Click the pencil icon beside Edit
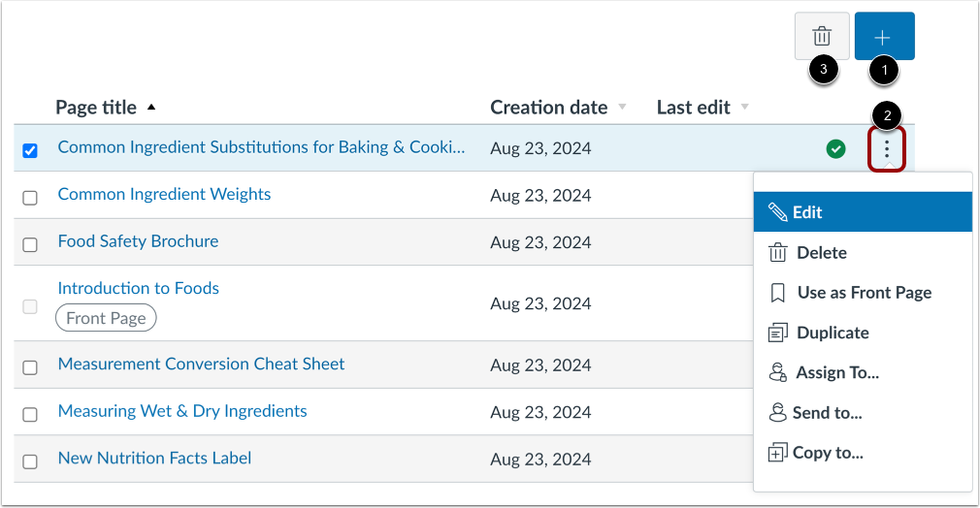This screenshot has width=980, height=508. [x=777, y=212]
